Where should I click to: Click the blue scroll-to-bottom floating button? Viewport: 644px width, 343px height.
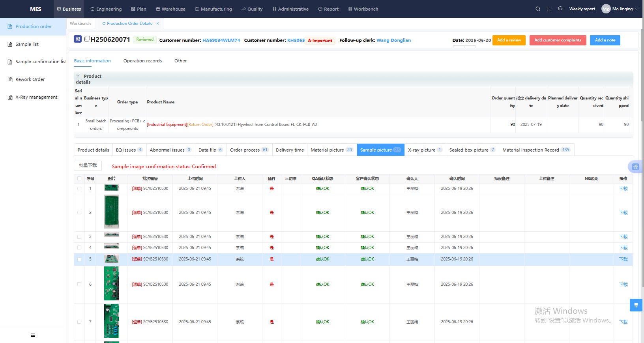click(636, 305)
